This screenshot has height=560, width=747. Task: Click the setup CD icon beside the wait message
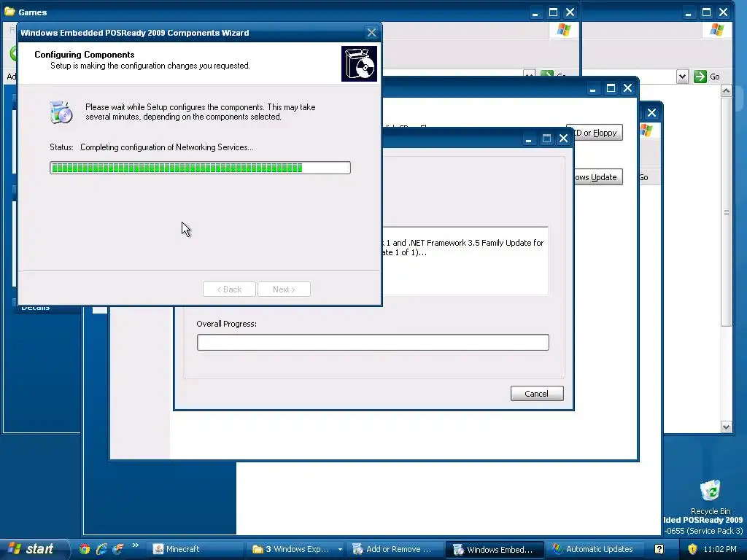point(61,112)
